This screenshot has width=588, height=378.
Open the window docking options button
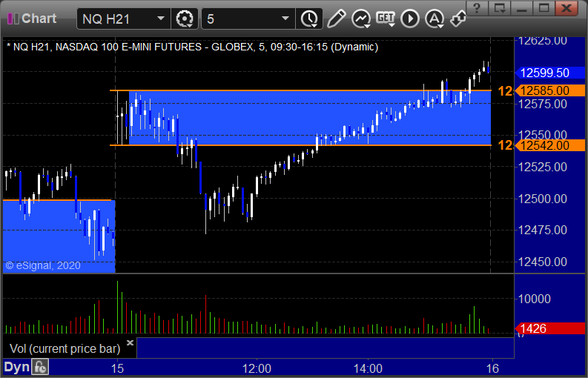(499, 8)
